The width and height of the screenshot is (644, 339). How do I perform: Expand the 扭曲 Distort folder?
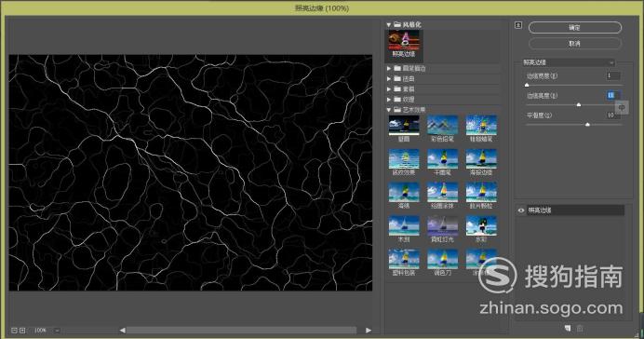388,78
